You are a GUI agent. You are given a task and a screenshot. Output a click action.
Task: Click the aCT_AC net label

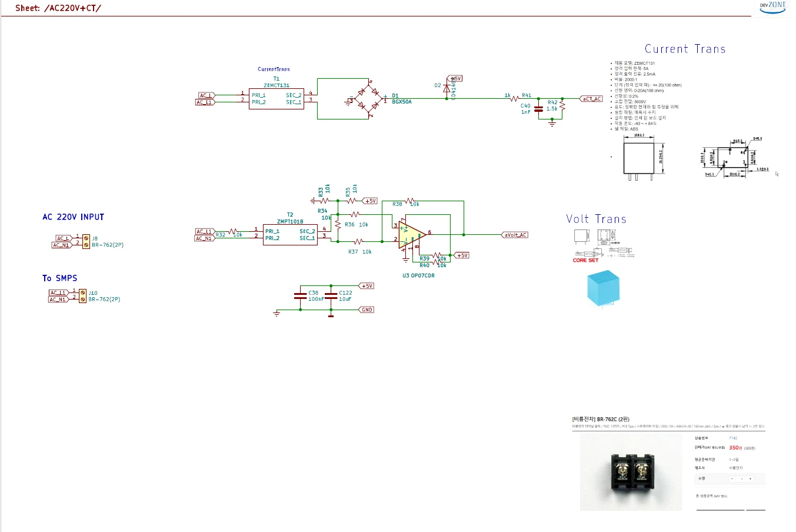pos(592,99)
